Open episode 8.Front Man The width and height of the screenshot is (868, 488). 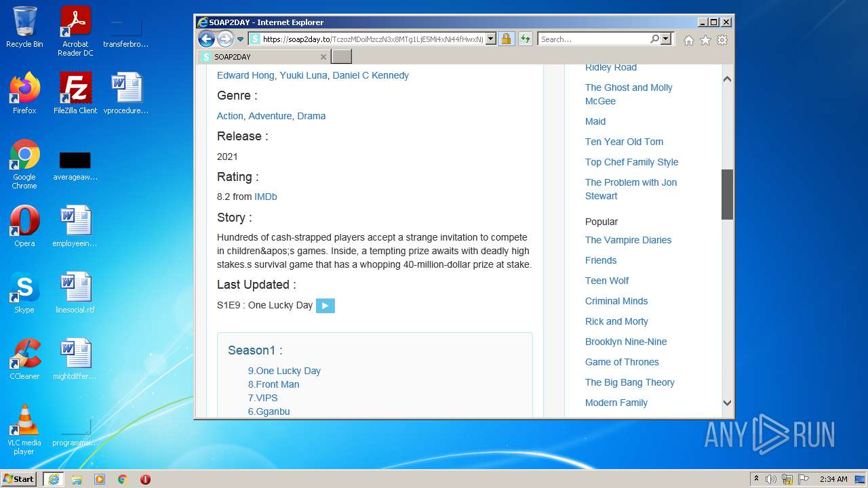point(273,384)
